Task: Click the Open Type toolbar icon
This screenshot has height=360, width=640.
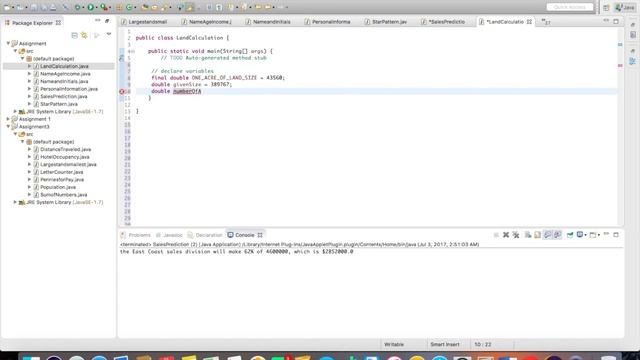Action: click(x=144, y=7)
